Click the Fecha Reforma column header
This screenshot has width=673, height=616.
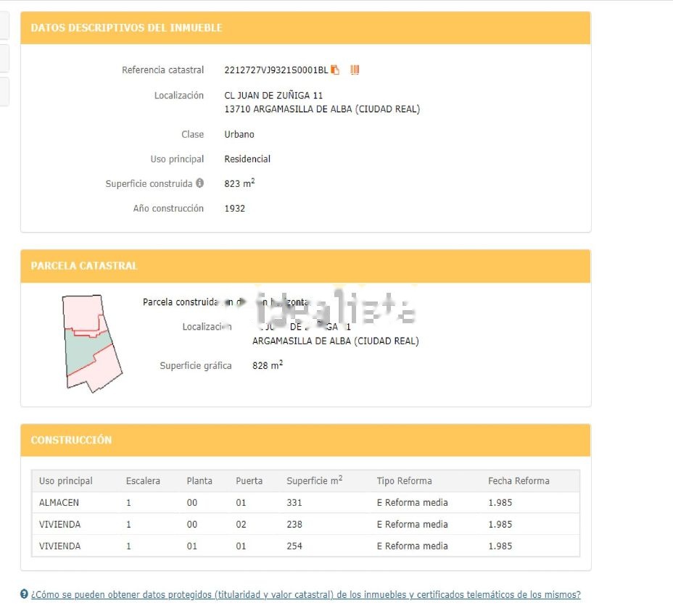click(519, 481)
